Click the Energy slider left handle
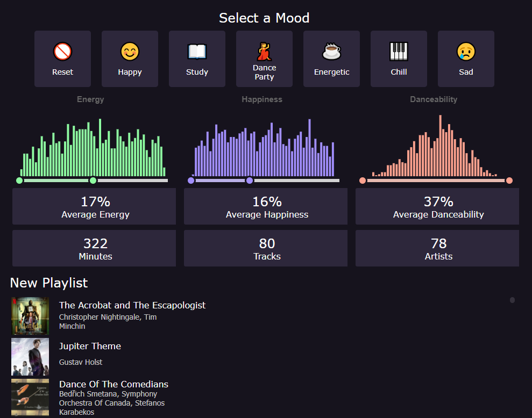 tap(19, 181)
